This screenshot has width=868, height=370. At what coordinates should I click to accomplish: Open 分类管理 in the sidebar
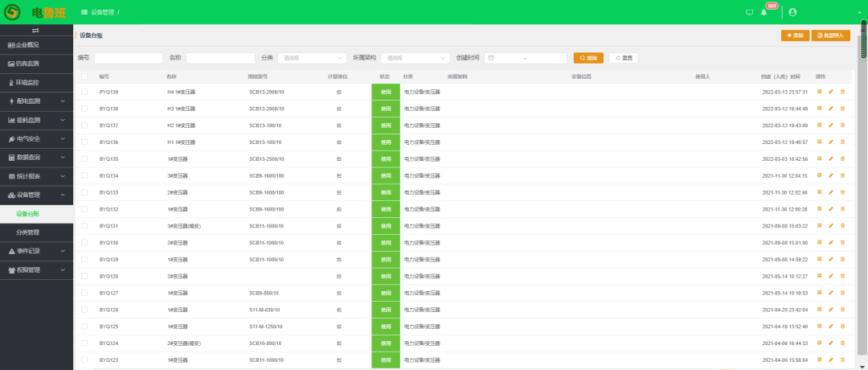[x=28, y=232]
